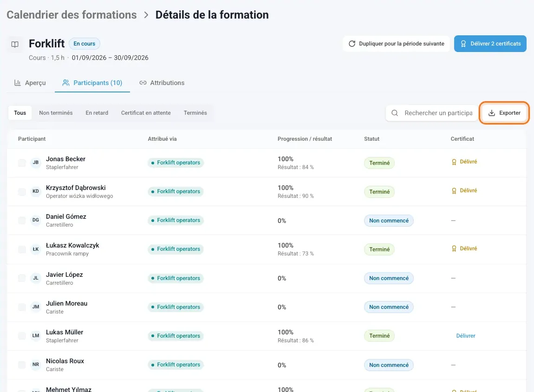
Task: Click the certificate ribbon icon for Krzysztof Dąbrowski
Action: (454, 191)
